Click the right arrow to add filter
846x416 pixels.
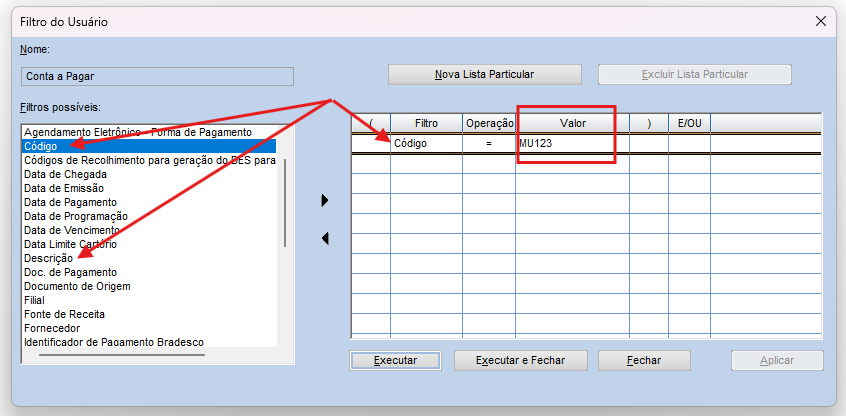[x=324, y=201]
